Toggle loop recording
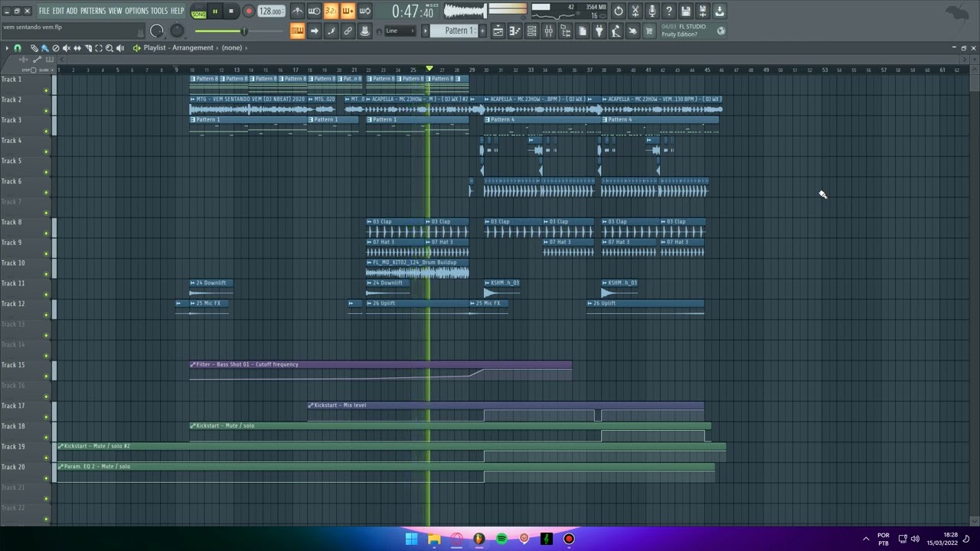 point(365,11)
